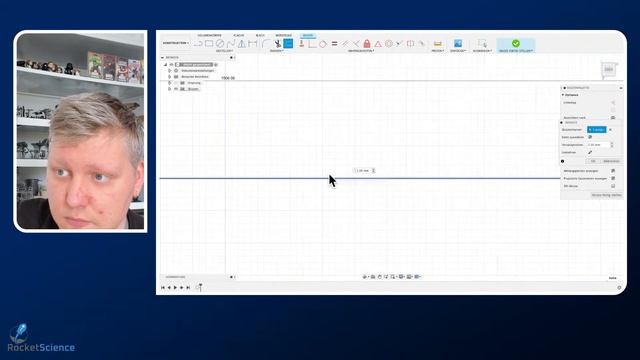Select first Linientyp option icon
Viewport: 640px width, 360px height.
coord(613,102)
